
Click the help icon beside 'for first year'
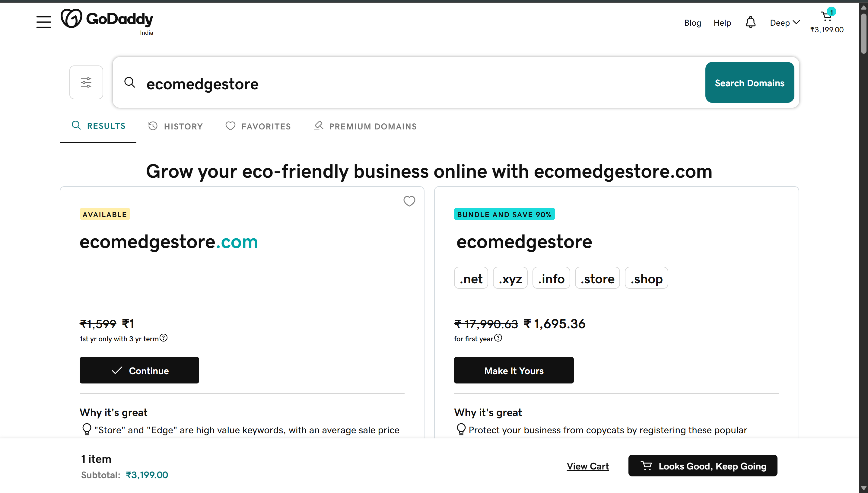pyautogui.click(x=498, y=338)
